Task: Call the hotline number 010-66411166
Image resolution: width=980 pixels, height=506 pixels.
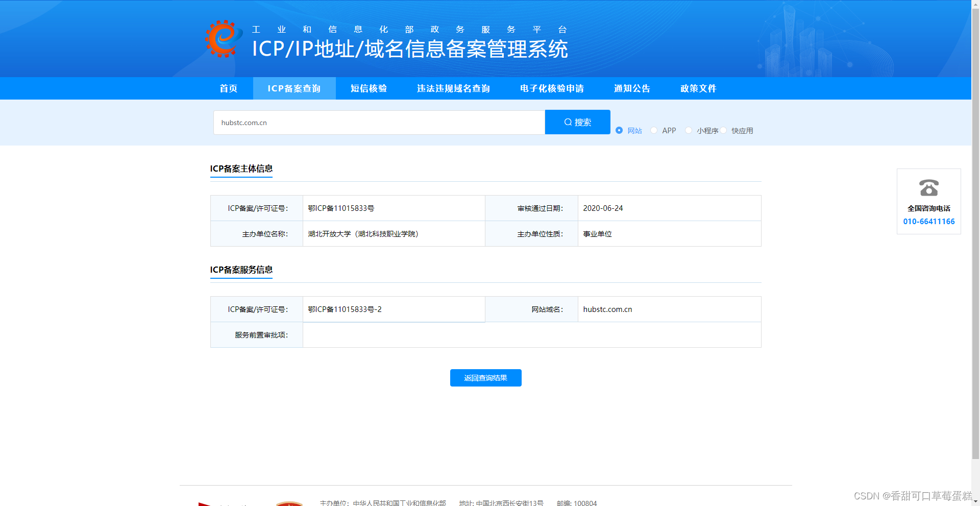Action: coord(928,221)
